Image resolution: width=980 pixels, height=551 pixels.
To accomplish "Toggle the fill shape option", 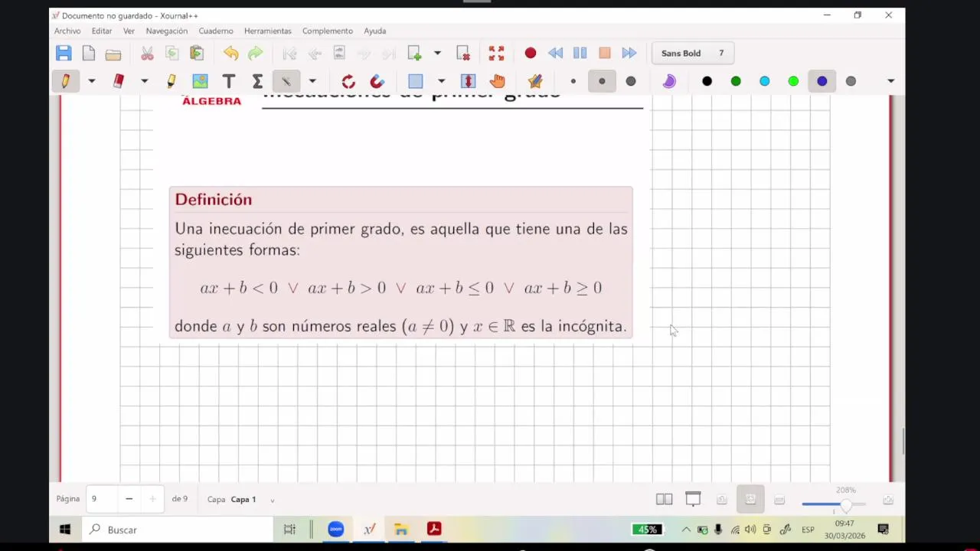I will 669,81.
